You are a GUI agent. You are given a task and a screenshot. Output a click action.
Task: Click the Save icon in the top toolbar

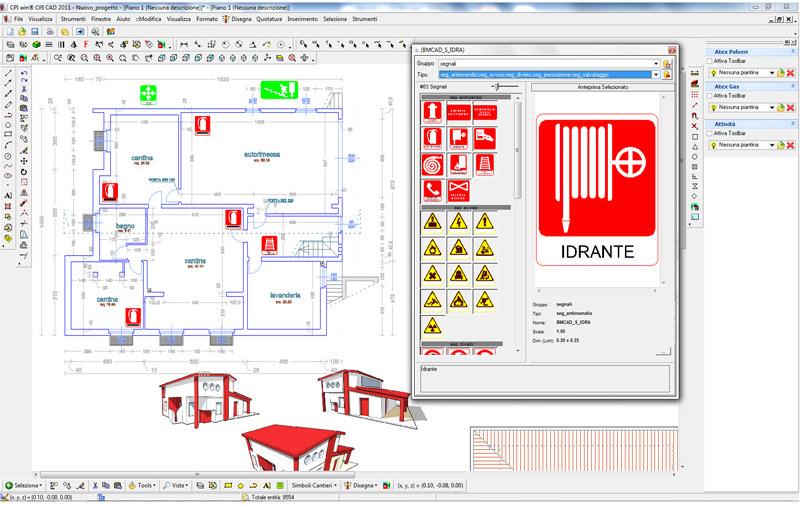pyautogui.click(x=36, y=32)
